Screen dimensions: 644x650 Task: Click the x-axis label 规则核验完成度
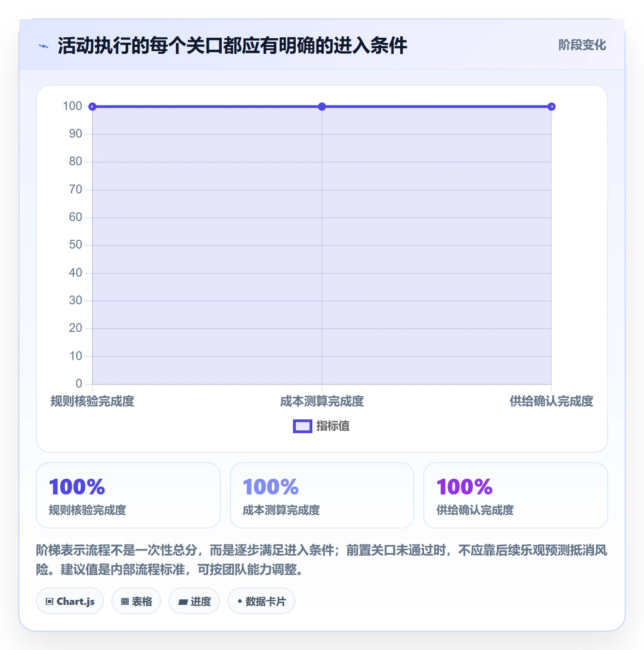click(x=92, y=401)
